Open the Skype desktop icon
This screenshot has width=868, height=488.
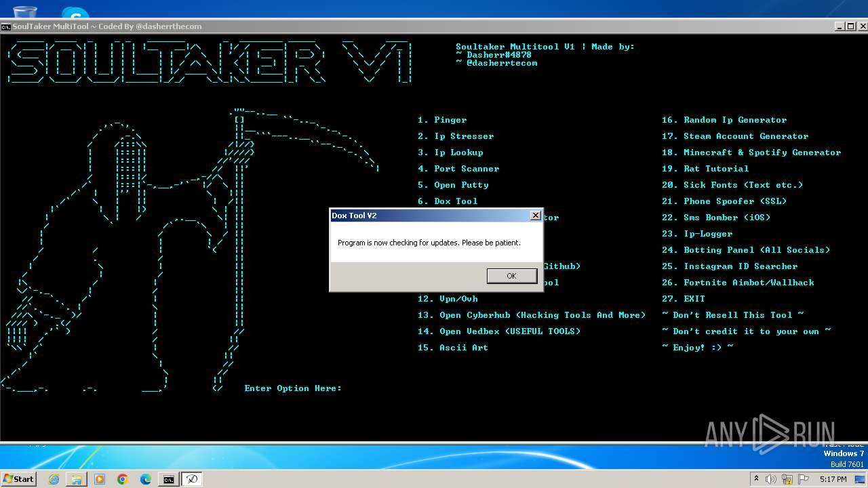pyautogui.click(x=75, y=12)
